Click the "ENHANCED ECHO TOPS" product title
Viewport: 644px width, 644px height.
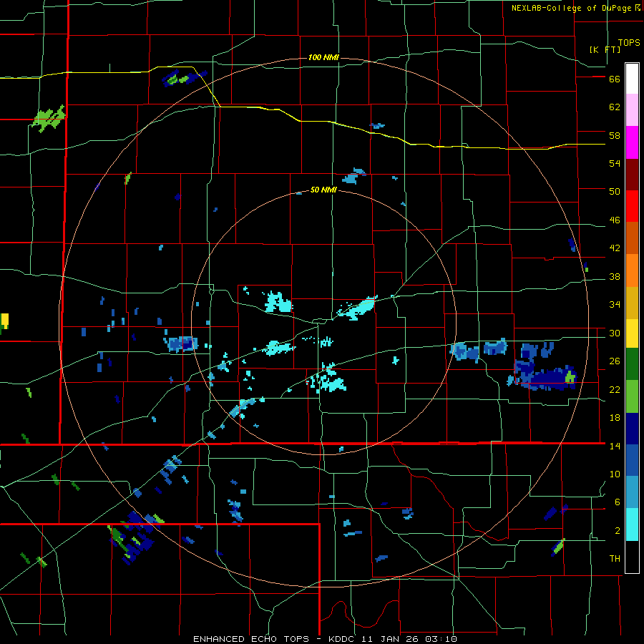254,639
